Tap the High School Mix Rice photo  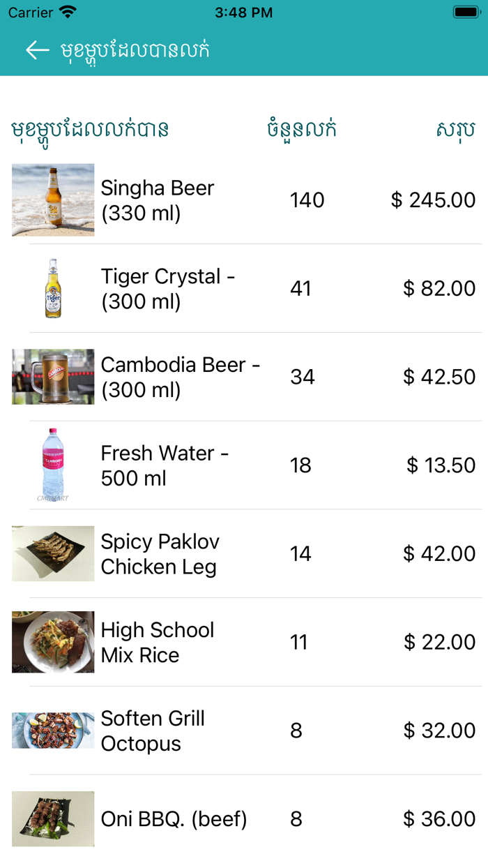(53, 642)
